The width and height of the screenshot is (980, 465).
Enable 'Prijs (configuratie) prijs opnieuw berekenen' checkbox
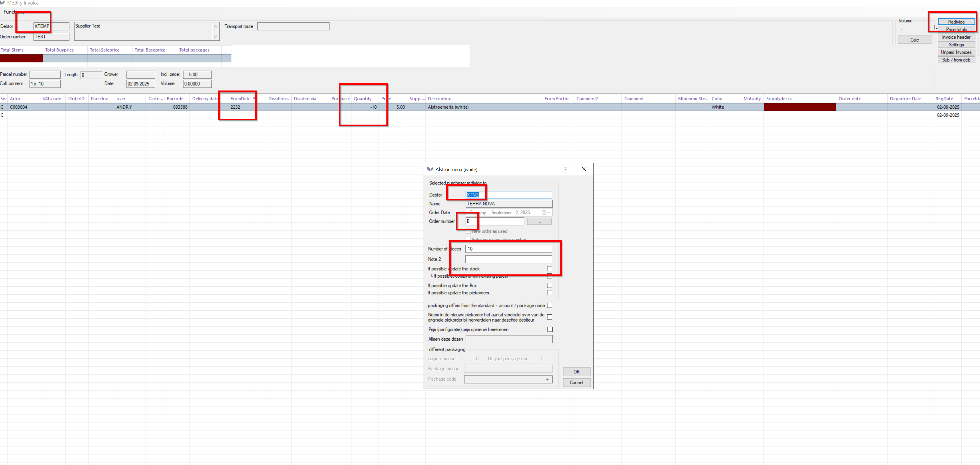549,330
